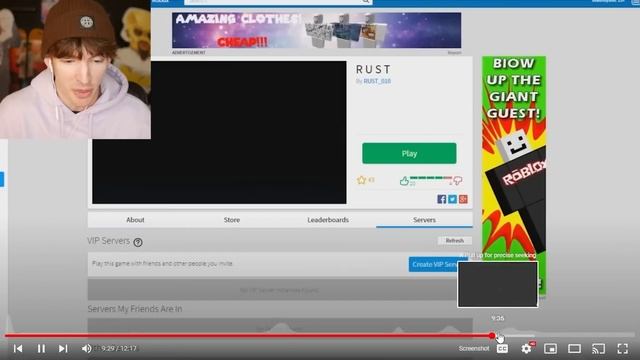Share the game on Facebook

[442, 199]
